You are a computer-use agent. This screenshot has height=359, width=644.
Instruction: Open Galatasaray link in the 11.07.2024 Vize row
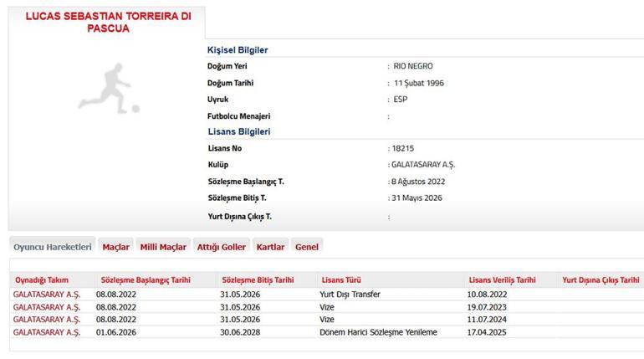tap(47, 320)
